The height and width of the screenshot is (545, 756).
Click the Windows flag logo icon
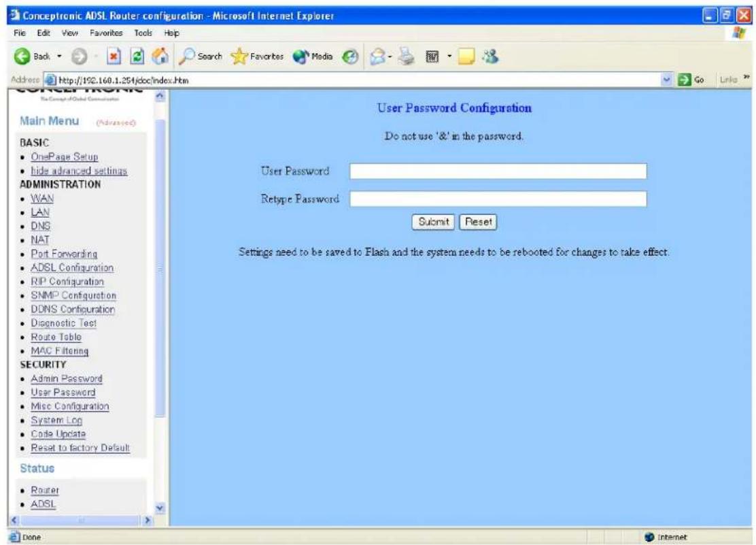738,33
